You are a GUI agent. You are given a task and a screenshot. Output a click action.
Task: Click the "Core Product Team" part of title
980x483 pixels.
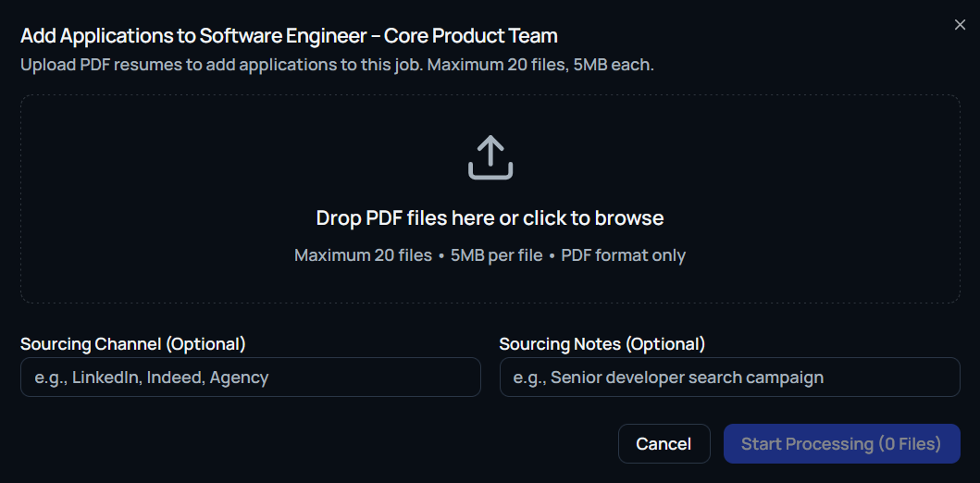(471, 37)
